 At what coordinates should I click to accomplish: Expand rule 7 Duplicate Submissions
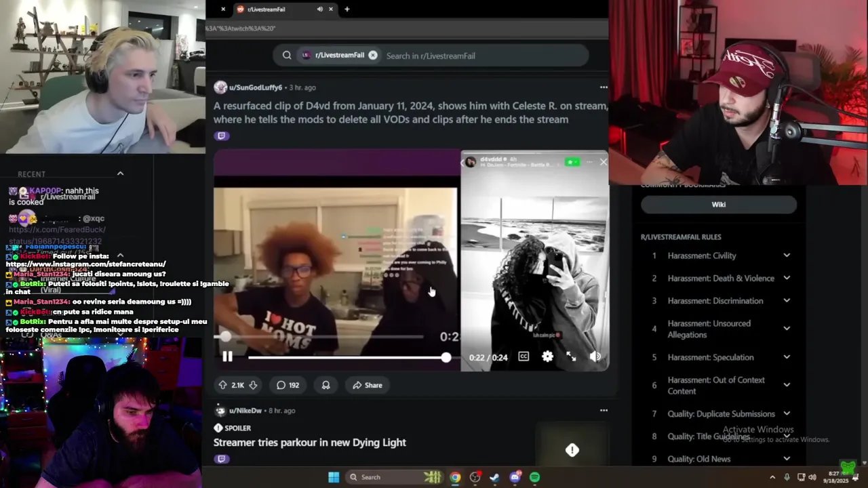click(787, 413)
